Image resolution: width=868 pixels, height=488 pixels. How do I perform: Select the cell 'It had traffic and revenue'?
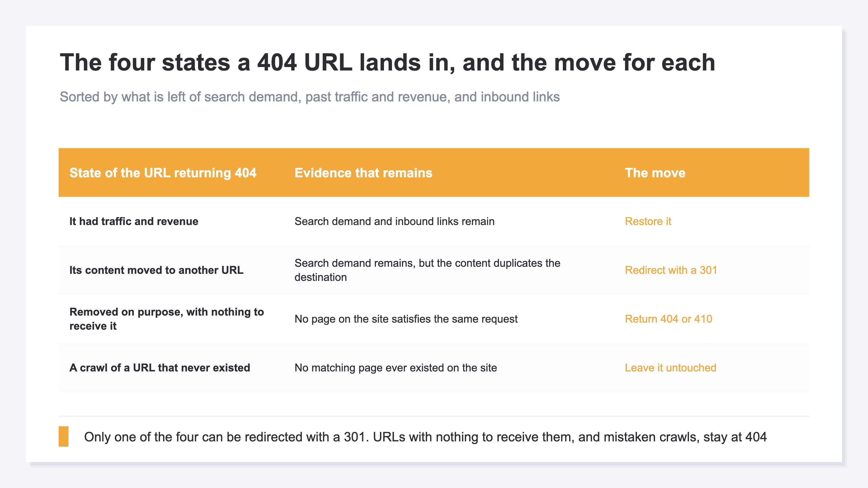point(134,221)
